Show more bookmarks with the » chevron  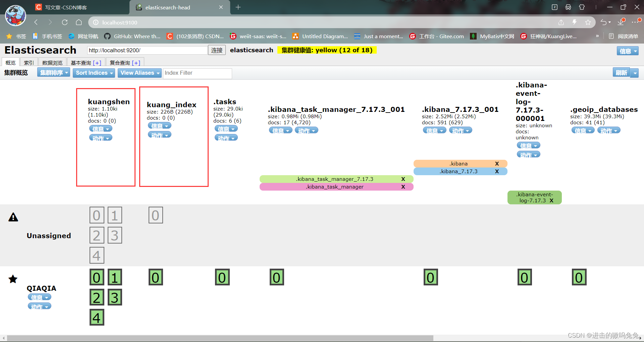click(597, 36)
